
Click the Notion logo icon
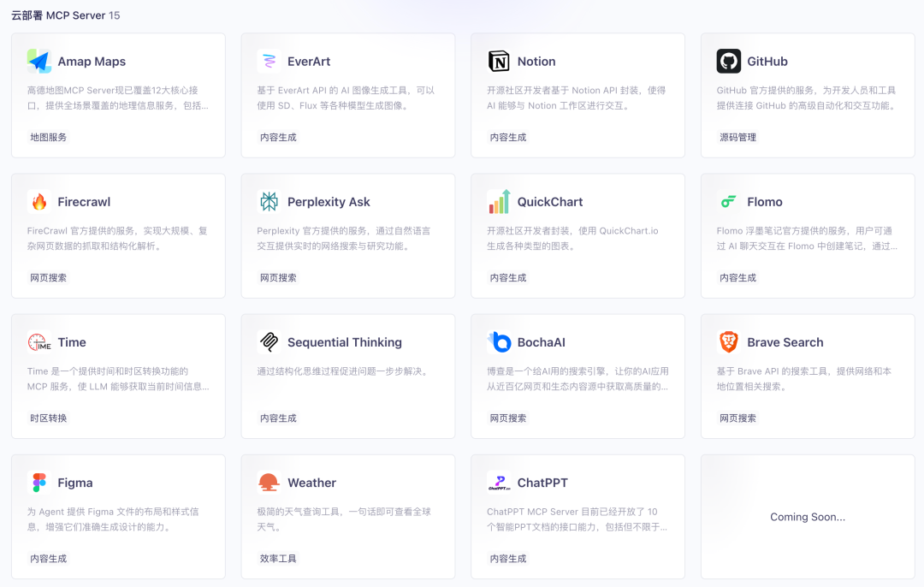coord(499,62)
